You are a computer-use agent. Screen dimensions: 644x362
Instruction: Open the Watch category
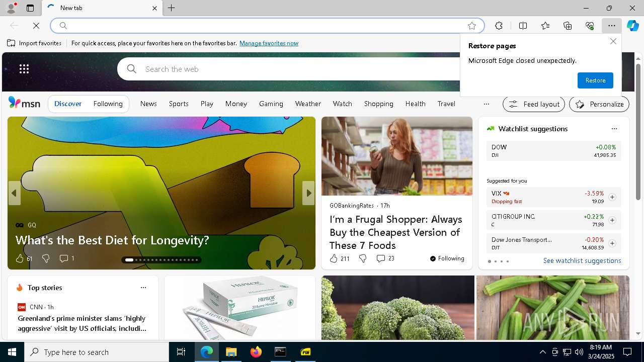342,104
